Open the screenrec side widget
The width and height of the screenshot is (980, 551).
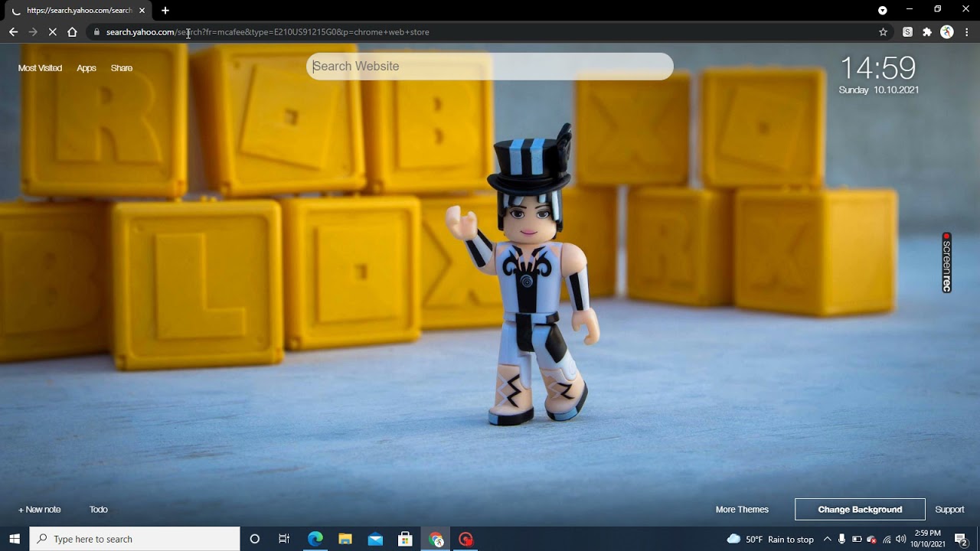(x=947, y=262)
